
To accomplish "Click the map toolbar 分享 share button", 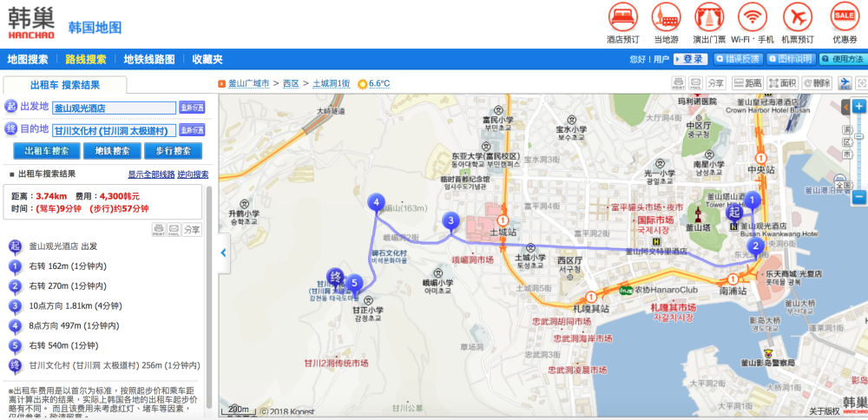I will coord(715,83).
